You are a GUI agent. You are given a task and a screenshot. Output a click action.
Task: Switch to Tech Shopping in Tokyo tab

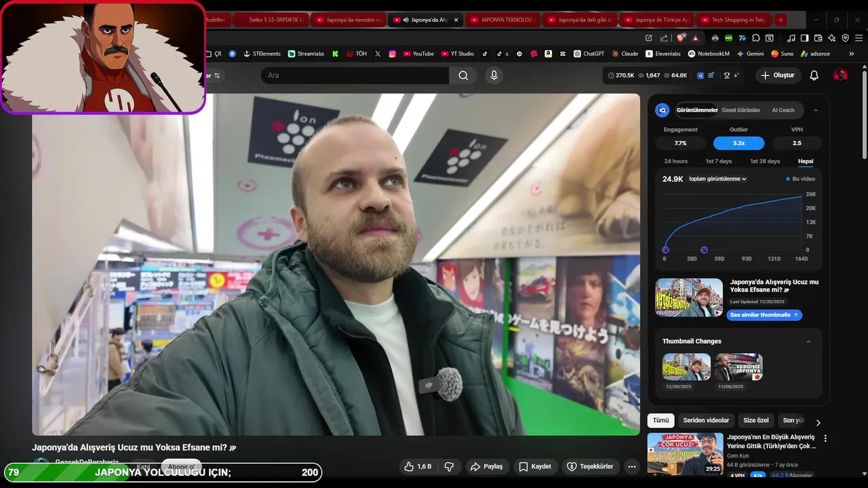click(733, 20)
